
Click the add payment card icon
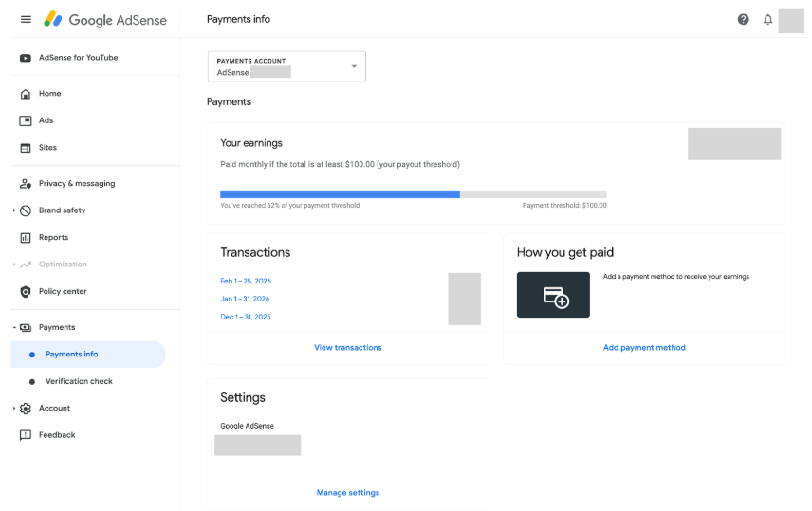553,295
